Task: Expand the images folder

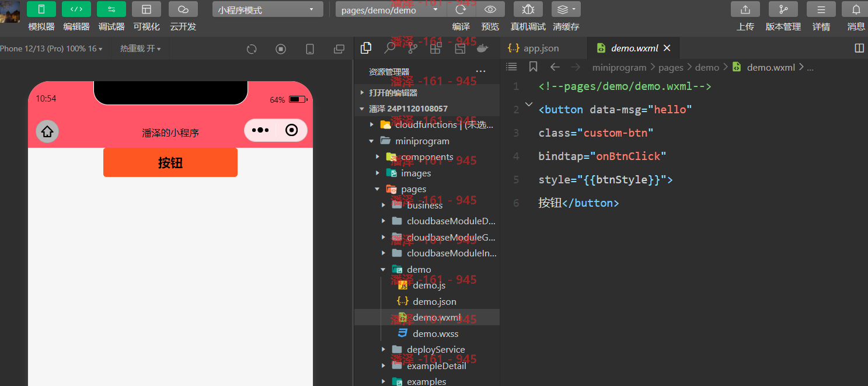Action: point(427,173)
